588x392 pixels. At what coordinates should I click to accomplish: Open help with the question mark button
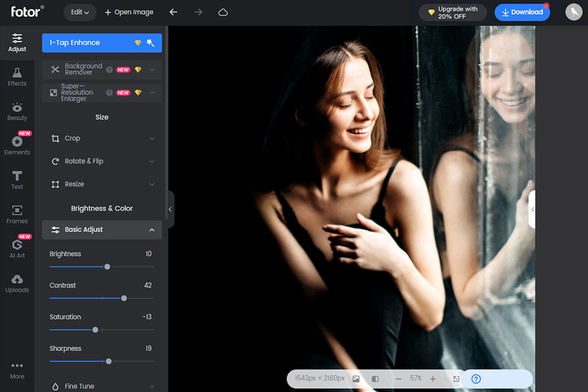pyautogui.click(x=476, y=379)
